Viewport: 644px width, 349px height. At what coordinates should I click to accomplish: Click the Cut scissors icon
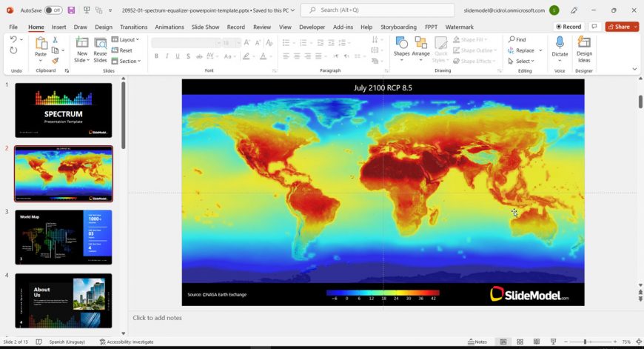pos(55,40)
